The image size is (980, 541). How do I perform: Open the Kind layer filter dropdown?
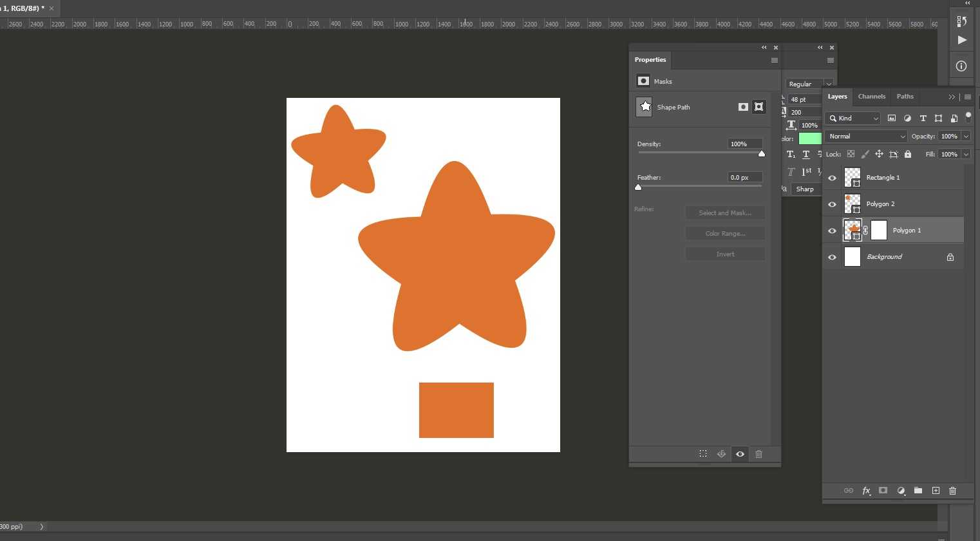pos(853,118)
